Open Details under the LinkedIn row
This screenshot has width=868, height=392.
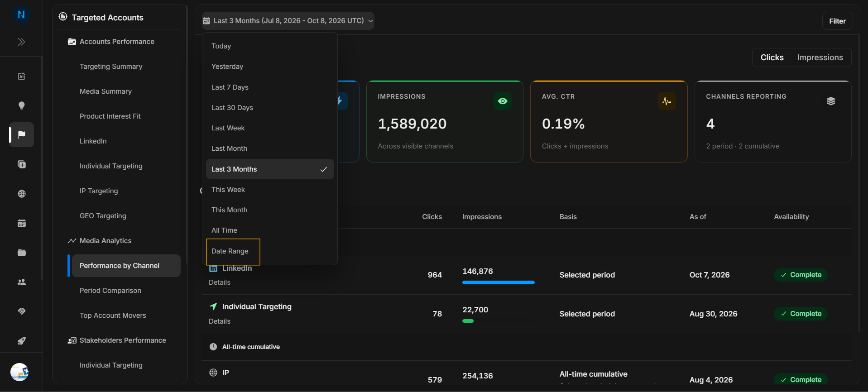point(220,282)
